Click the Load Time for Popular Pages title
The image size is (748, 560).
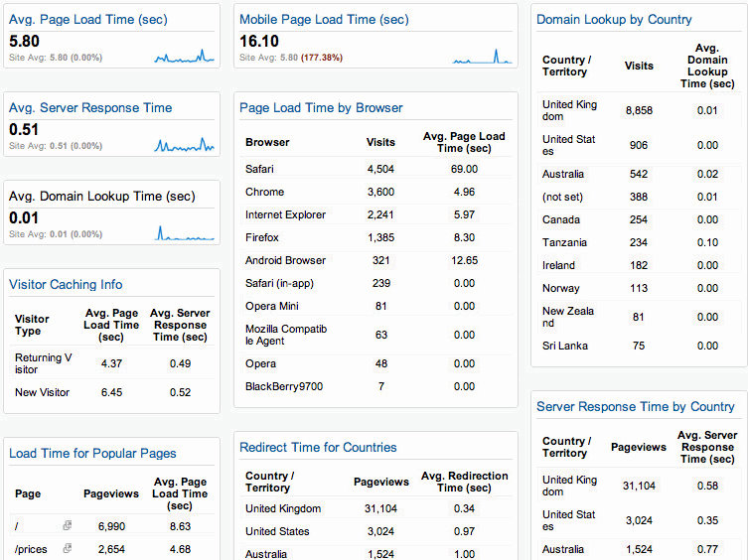point(92,454)
